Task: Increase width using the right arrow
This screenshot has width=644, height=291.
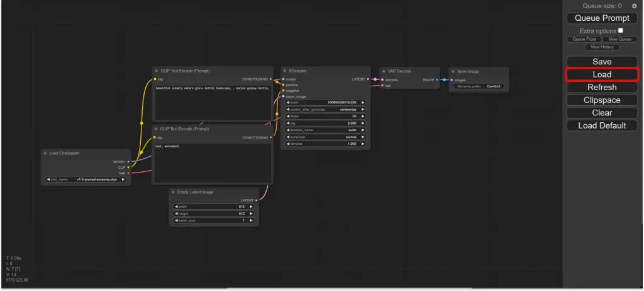Action: point(252,207)
